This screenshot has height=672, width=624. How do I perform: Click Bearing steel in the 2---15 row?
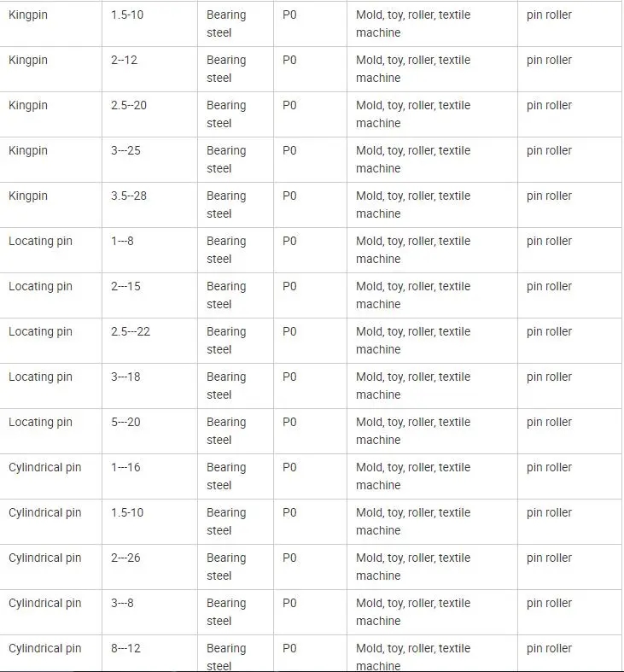pos(226,295)
